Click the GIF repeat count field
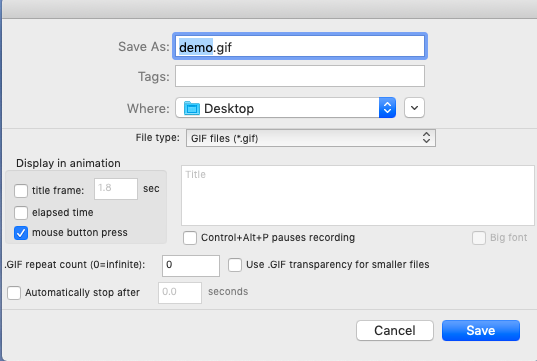The height and width of the screenshot is (361, 537). tap(191, 266)
